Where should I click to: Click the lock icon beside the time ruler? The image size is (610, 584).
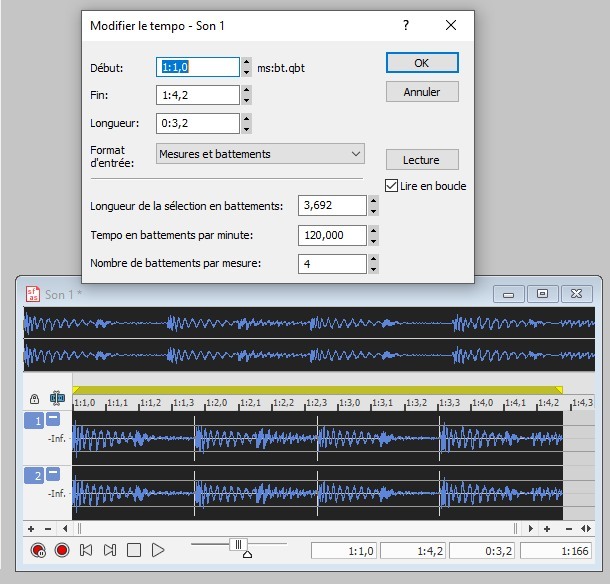click(x=34, y=398)
